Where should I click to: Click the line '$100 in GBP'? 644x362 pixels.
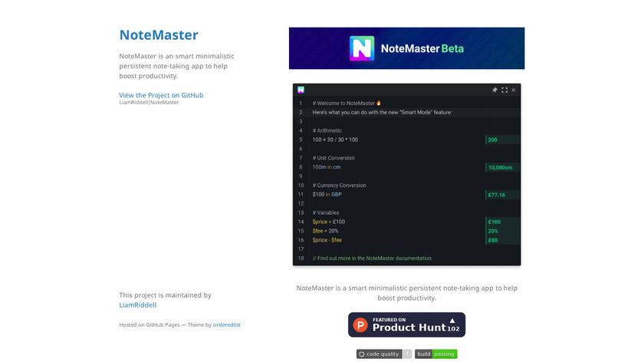[327, 194]
